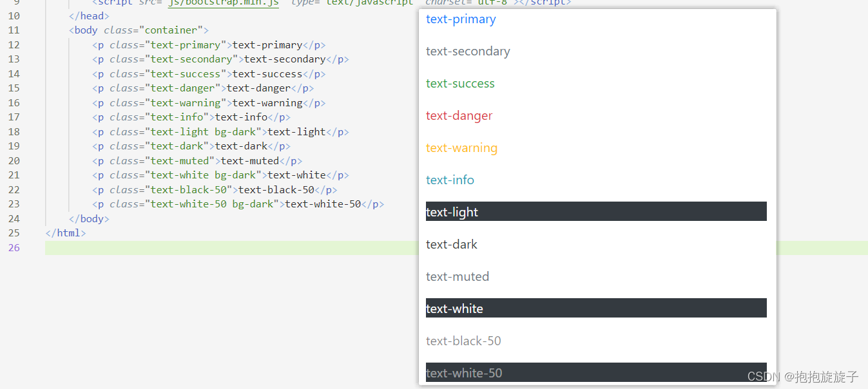Click the yellow text-warning preview text
Screen dimensions: 868x389
click(x=461, y=148)
